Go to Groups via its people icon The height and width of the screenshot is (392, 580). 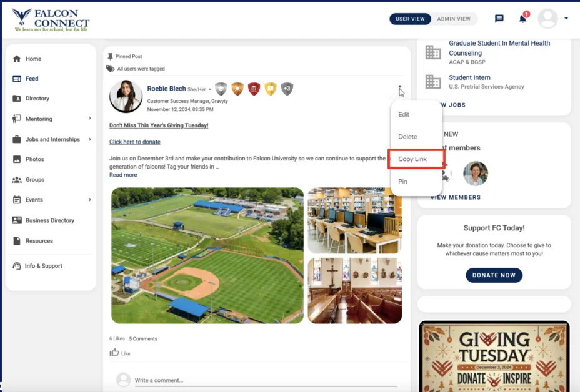click(x=17, y=180)
